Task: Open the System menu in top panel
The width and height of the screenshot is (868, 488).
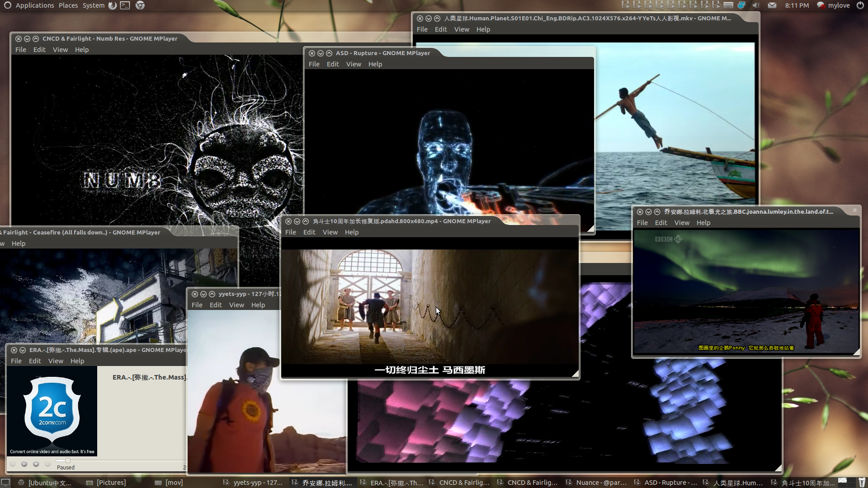Action: [x=94, y=5]
